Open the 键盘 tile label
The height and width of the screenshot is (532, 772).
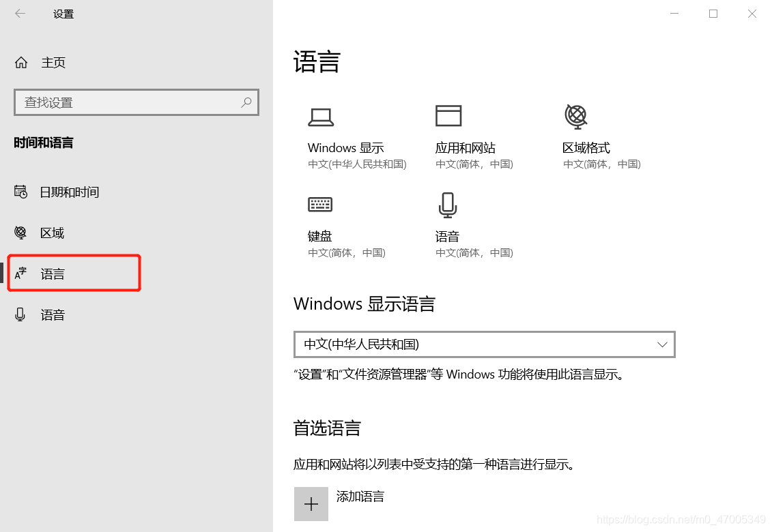(320, 236)
